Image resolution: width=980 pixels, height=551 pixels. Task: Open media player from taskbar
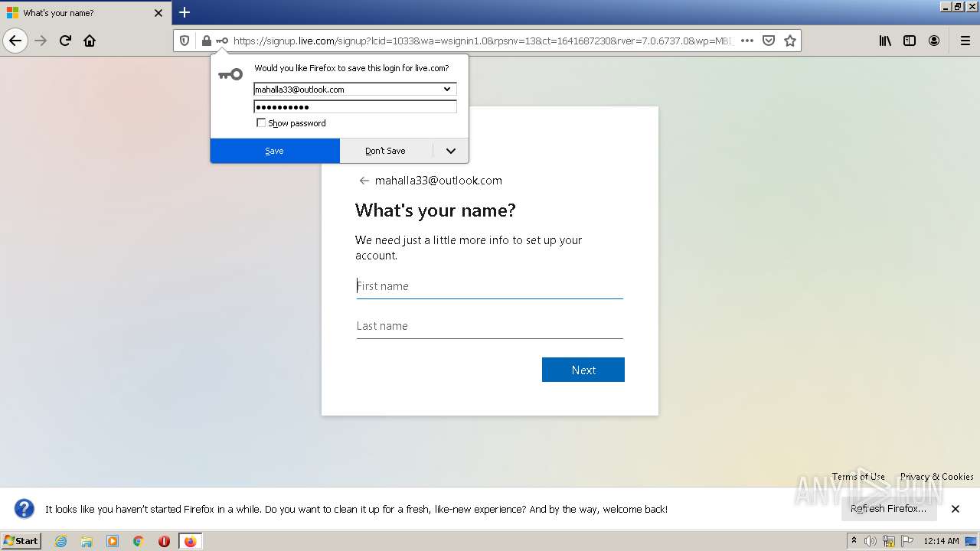pos(113,541)
